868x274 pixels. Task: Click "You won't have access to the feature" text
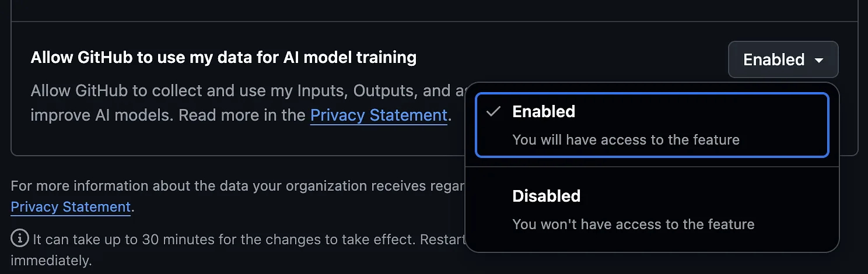(633, 224)
